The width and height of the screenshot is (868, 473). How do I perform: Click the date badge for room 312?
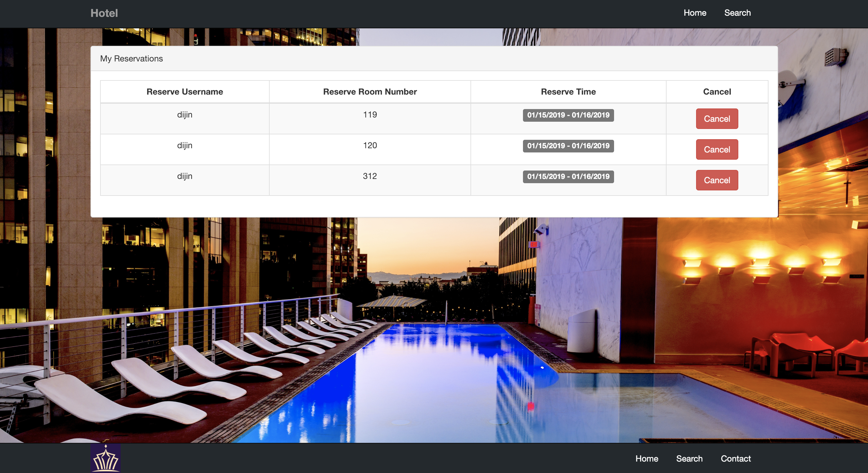tap(568, 177)
